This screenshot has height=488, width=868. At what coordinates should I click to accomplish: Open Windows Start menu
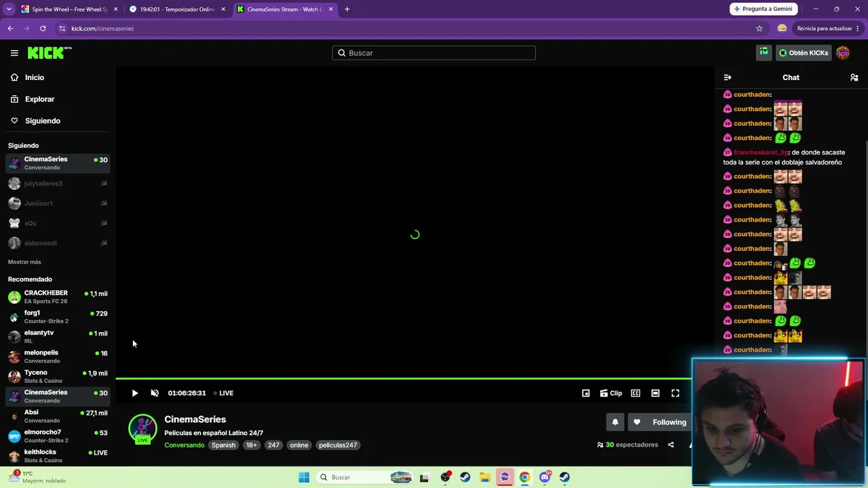304,477
